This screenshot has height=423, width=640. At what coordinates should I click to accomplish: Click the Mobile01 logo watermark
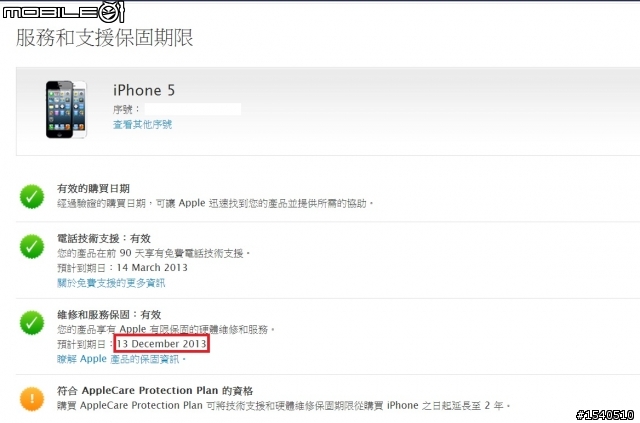coord(63,12)
